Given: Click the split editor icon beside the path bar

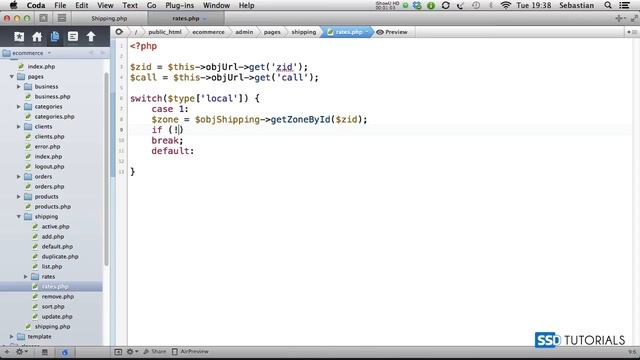Looking at the screenshot, I should pyautogui.click(x=633, y=32).
